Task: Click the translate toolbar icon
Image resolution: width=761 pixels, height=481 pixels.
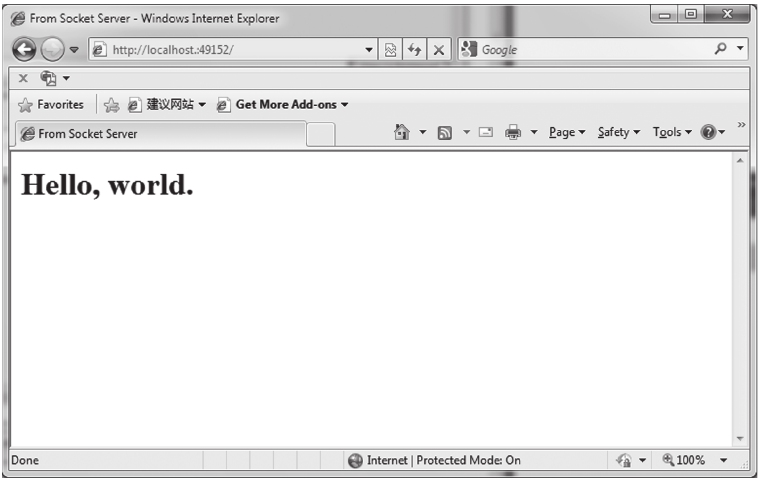Action: click(x=49, y=78)
